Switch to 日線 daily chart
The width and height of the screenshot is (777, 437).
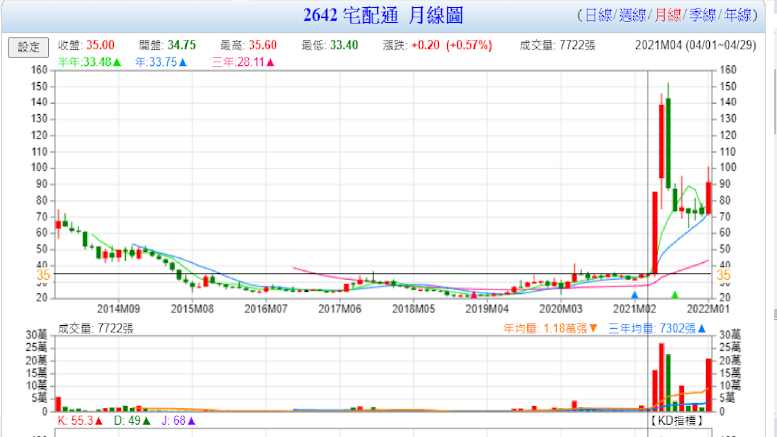(x=599, y=15)
